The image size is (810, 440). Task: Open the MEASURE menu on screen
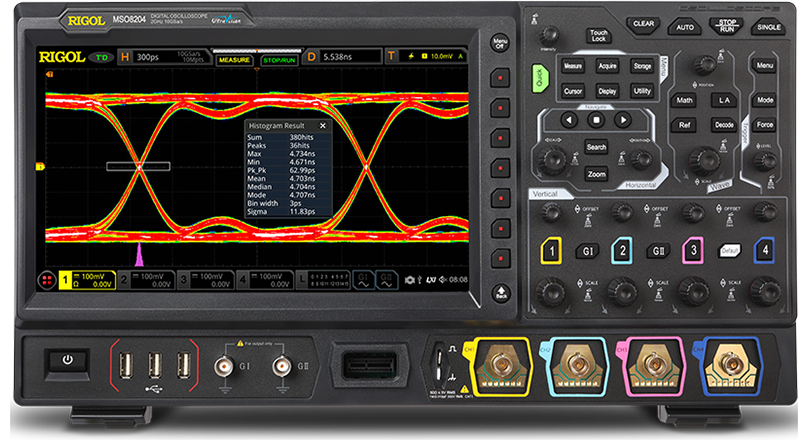click(235, 60)
